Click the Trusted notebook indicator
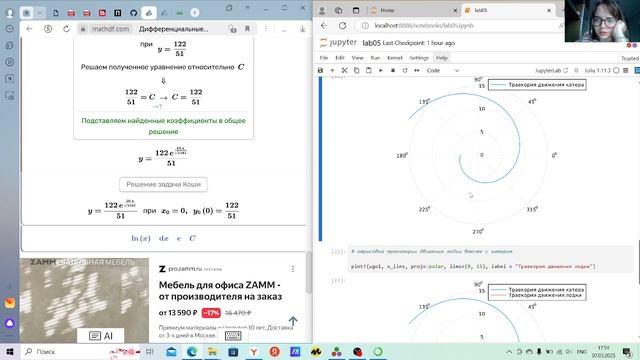Screen dimensions: 640x360 pos(630,58)
